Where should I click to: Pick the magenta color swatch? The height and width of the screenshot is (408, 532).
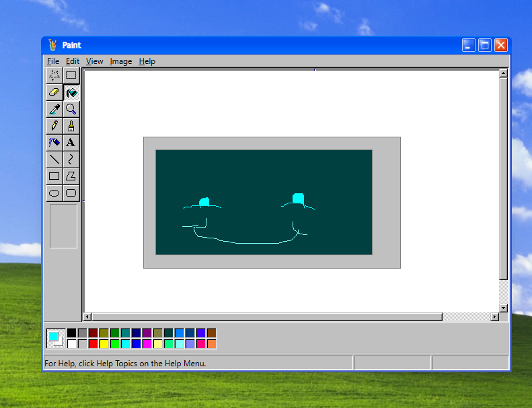[x=147, y=344]
